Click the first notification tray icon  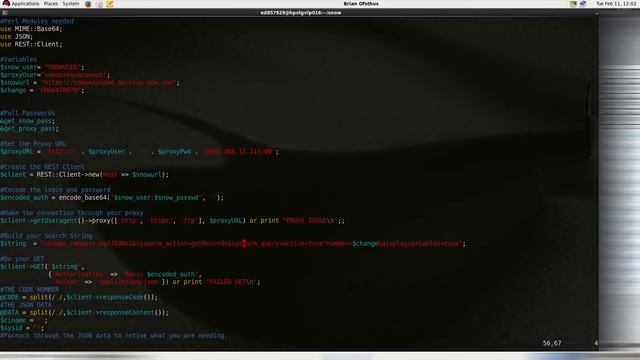pyautogui.click(x=573, y=4)
